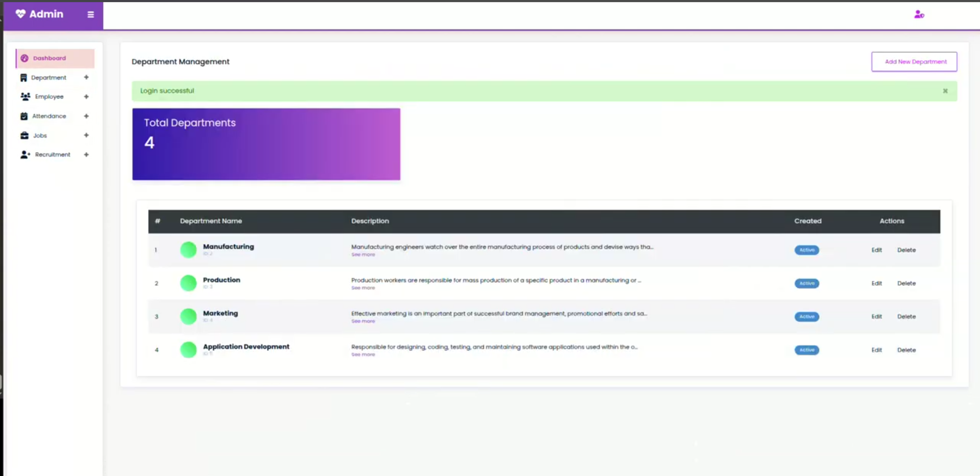Click the Active badge for Marketing
980x476 pixels.
(807, 316)
